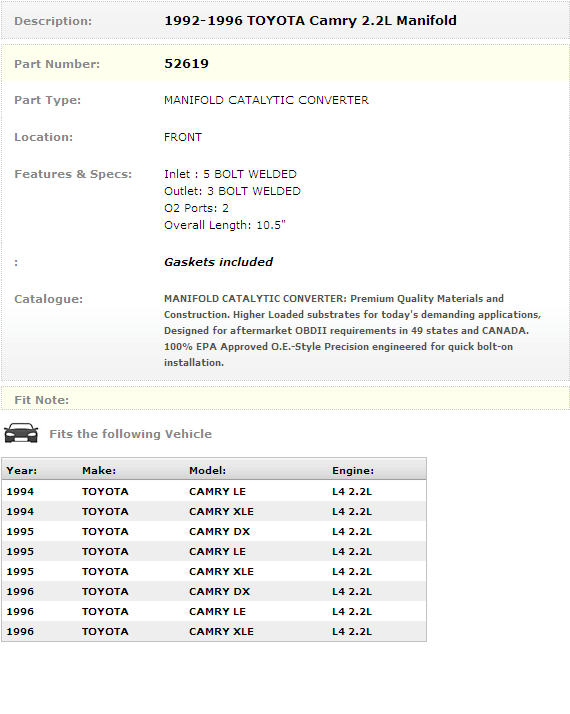Select the 1995 CAMRY DX row

point(214,531)
